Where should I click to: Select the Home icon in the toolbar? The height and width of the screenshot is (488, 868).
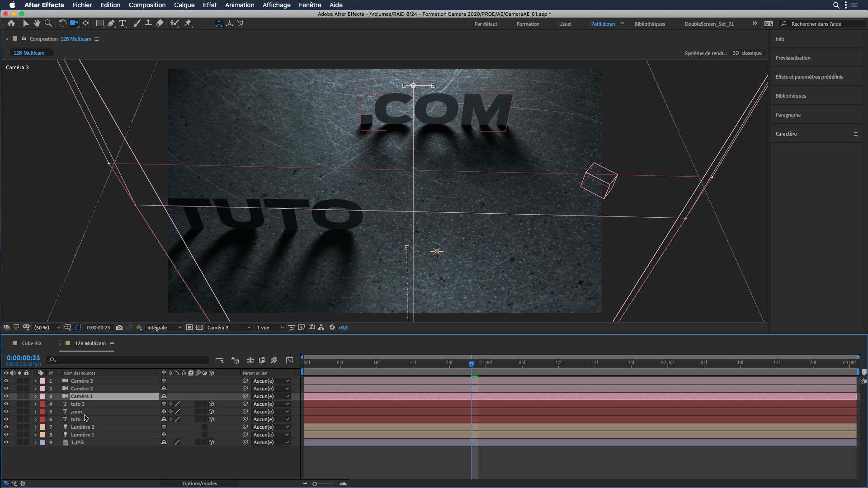point(11,23)
